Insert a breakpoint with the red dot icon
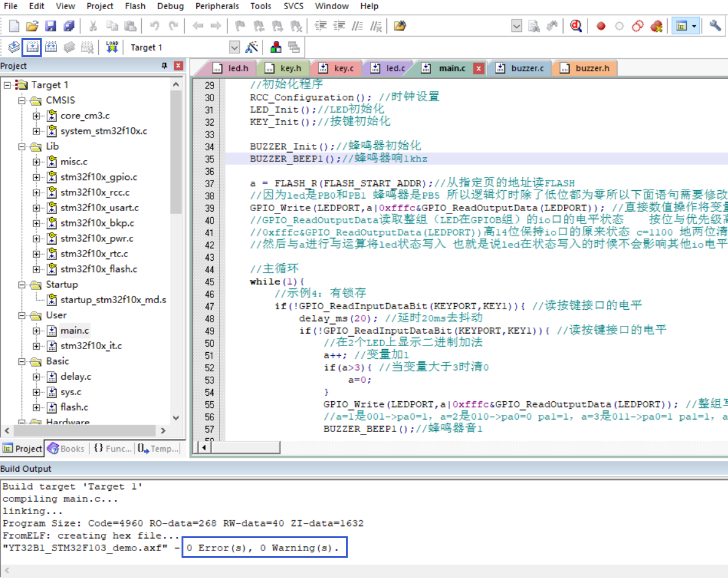 pyautogui.click(x=601, y=26)
